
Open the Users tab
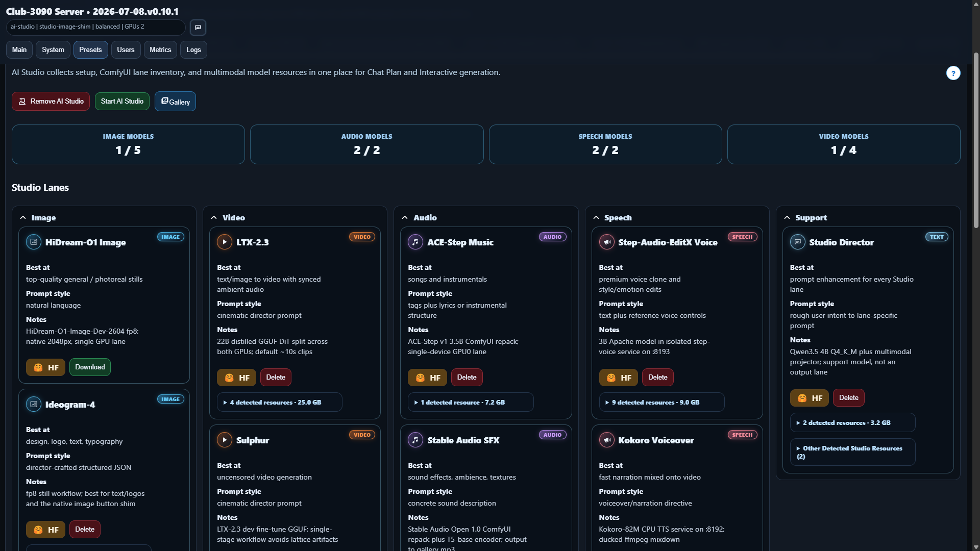tap(126, 50)
